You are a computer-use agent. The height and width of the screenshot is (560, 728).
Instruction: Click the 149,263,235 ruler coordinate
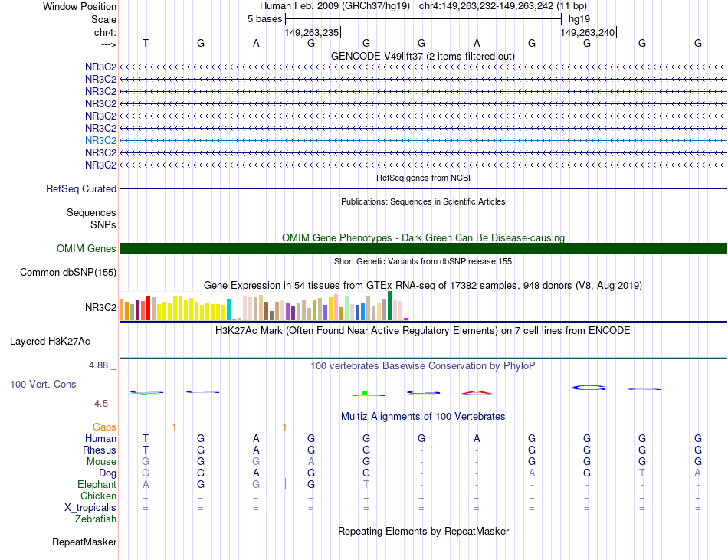tap(312, 32)
